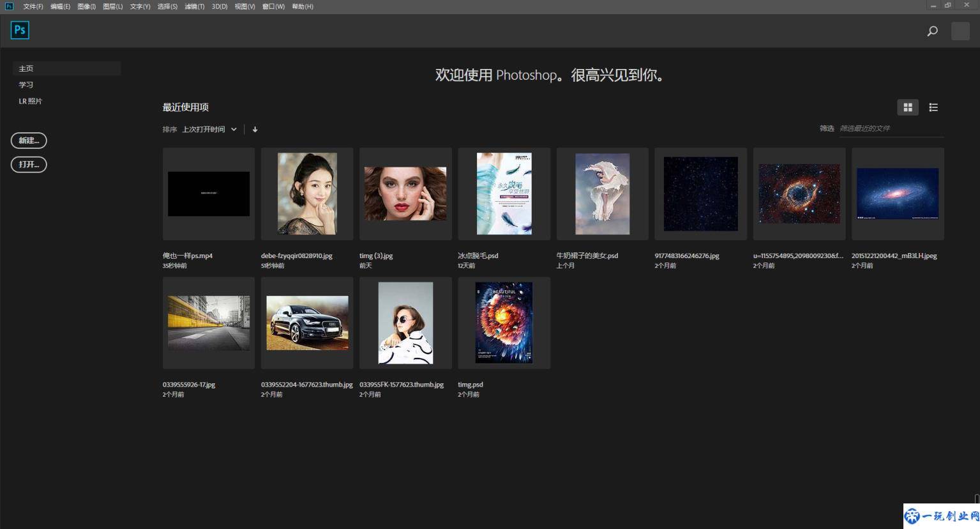
Task: Expand the 上次打开时间 sort dropdown
Action: point(209,129)
